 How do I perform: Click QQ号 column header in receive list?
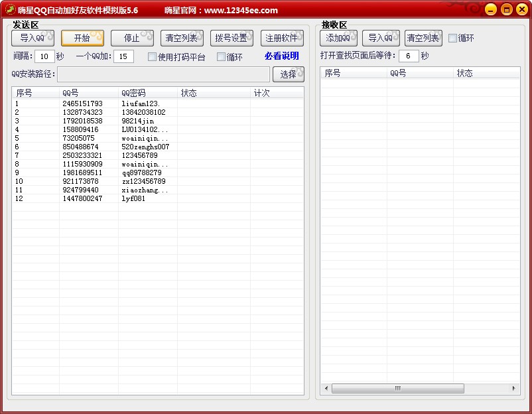pyautogui.click(x=420, y=73)
